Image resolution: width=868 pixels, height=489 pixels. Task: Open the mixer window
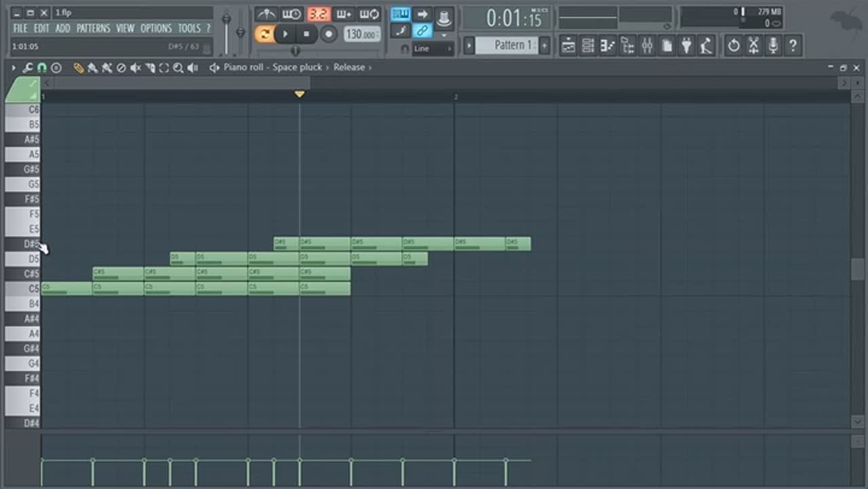click(647, 45)
